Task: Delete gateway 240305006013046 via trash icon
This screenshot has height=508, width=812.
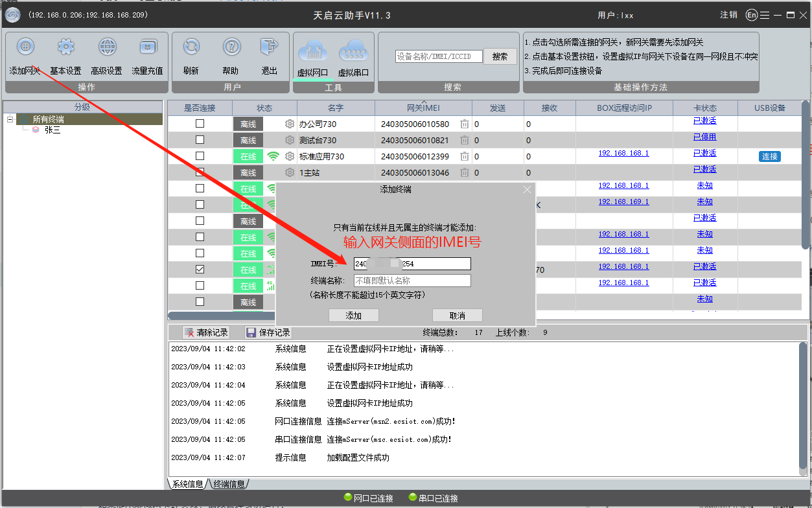Action: [x=465, y=172]
